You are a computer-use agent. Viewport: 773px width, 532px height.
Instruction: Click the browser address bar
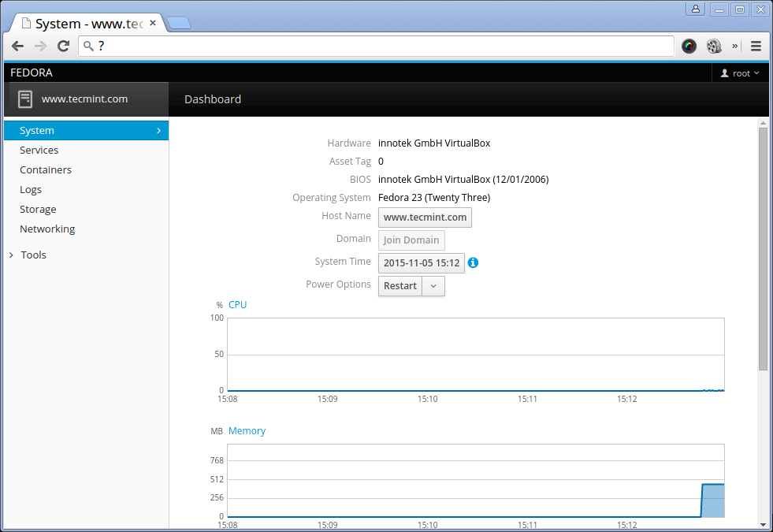[x=378, y=46]
